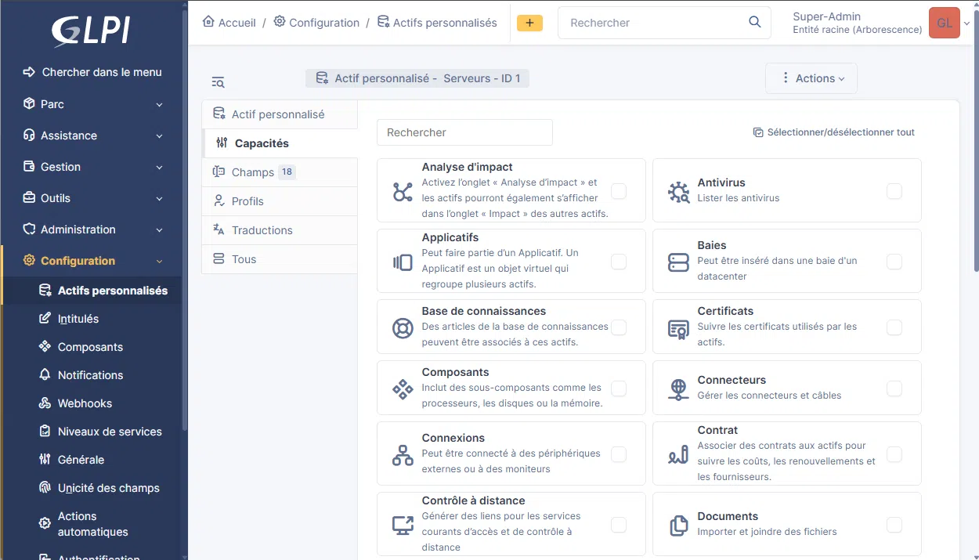Switch to the Champs tab
This screenshot has width=979, height=560.
point(253,172)
